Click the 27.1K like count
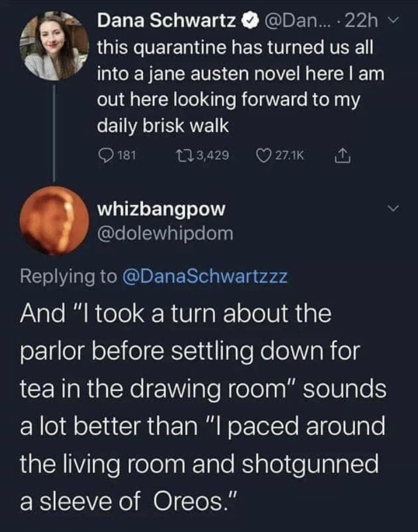Screen dimensions: 418x532 pos(290,156)
